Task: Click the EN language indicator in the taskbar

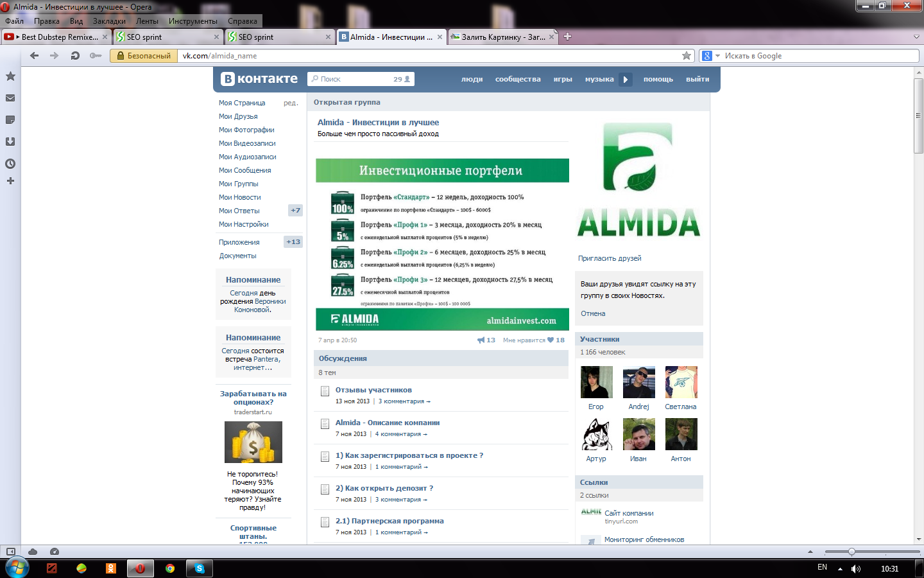Action: [823, 568]
